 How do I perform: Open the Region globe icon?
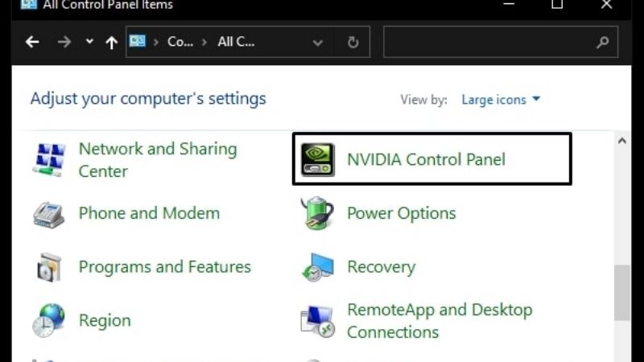[x=48, y=320]
